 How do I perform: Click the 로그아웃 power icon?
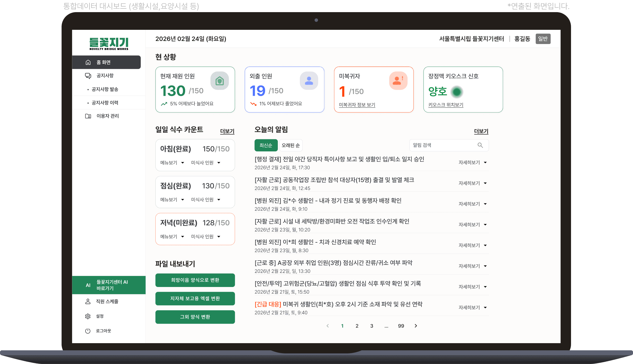pos(88,331)
